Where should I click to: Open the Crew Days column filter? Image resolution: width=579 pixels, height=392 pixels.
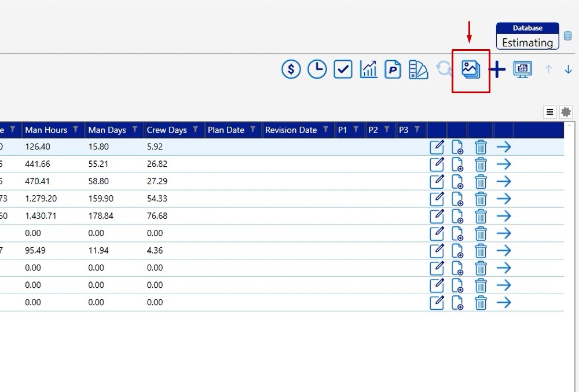coord(196,130)
